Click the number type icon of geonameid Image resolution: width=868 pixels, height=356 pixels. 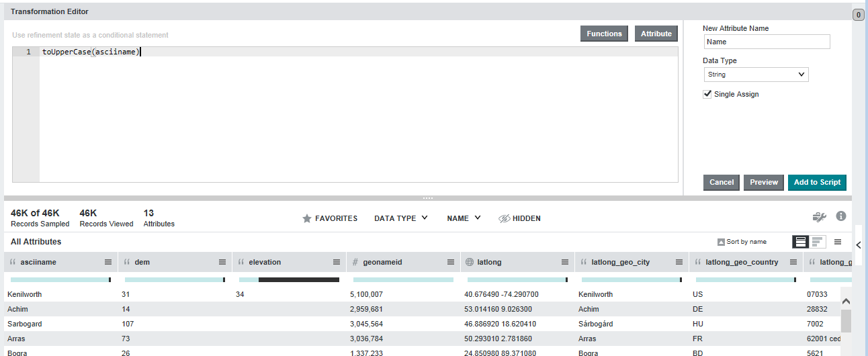click(x=355, y=262)
